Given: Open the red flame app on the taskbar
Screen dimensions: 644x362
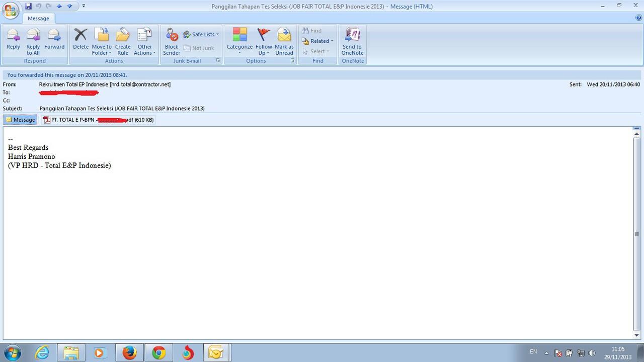Looking at the screenshot, I should coord(188,353).
